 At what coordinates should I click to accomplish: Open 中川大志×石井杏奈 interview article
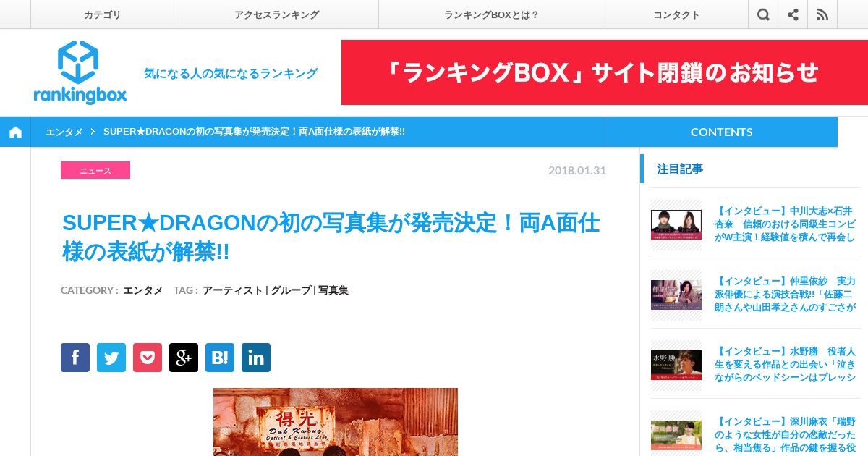(x=786, y=224)
